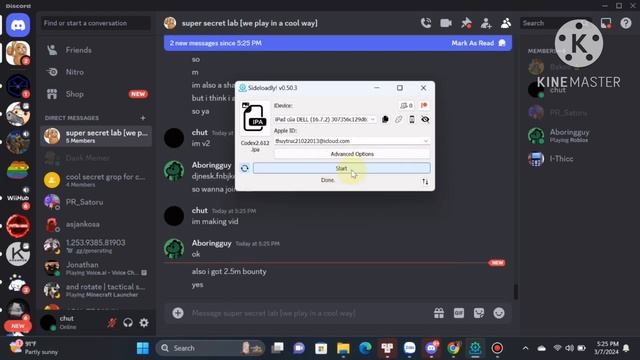Open the cool secret grop group DM
640x360 pixels.
point(96,180)
